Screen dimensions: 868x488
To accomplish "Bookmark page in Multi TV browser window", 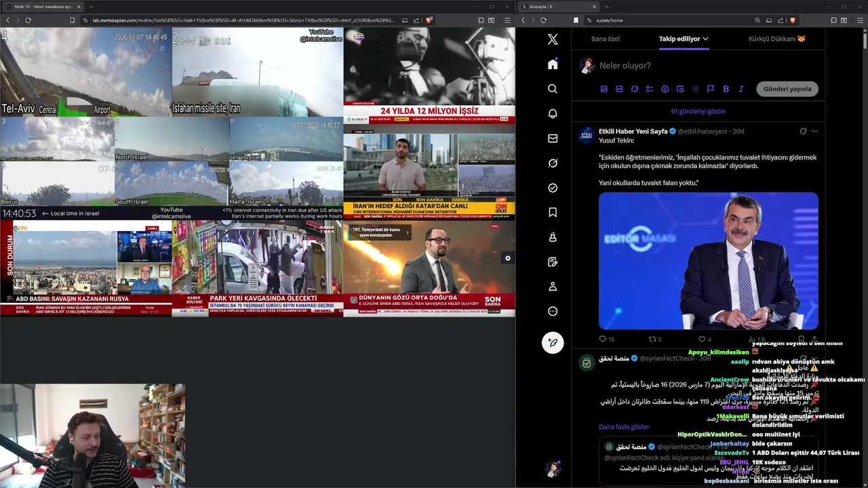I will pyautogui.click(x=72, y=20).
